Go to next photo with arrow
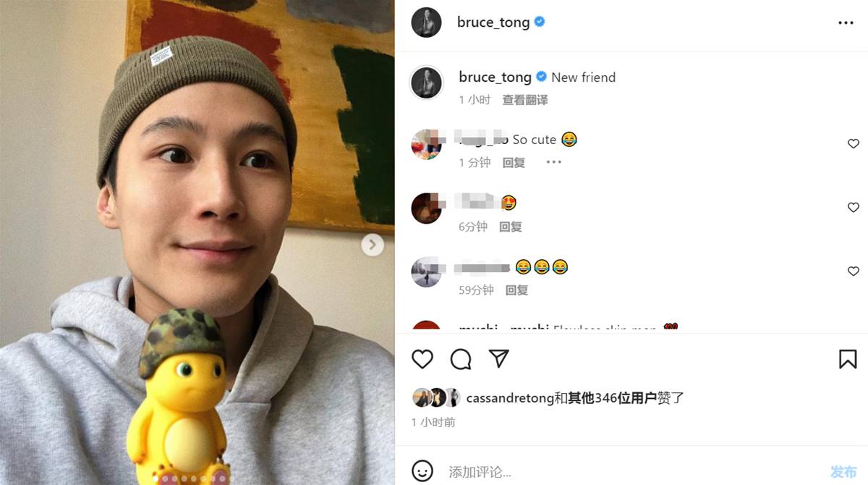 pos(373,245)
